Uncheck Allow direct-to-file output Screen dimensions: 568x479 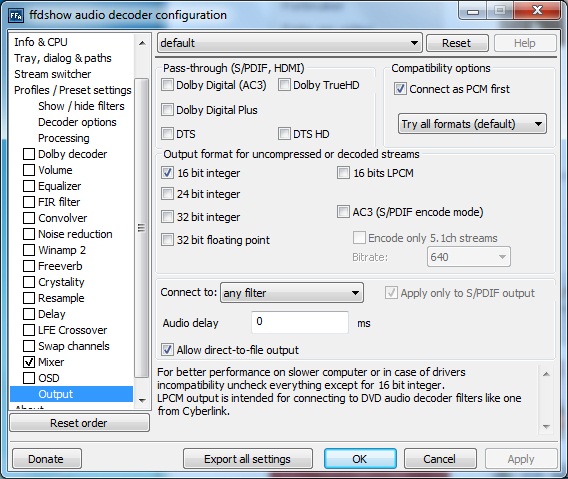coord(167,350)
